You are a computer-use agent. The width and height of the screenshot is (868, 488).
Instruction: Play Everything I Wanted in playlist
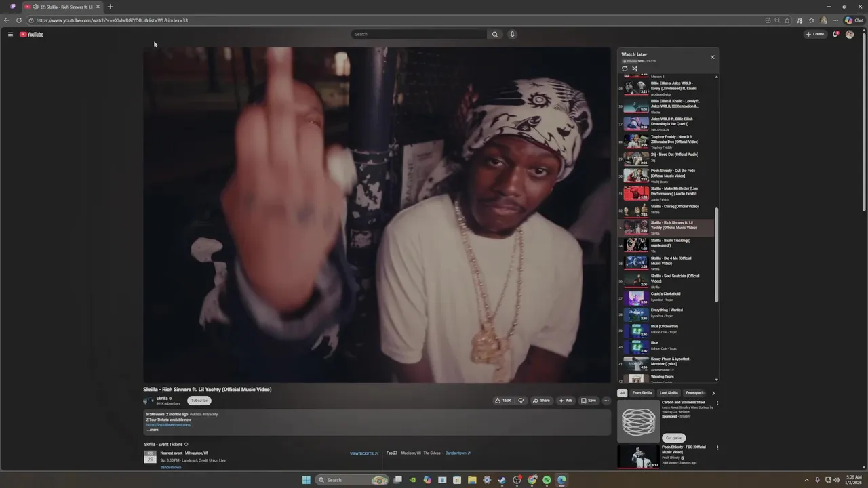668,313
